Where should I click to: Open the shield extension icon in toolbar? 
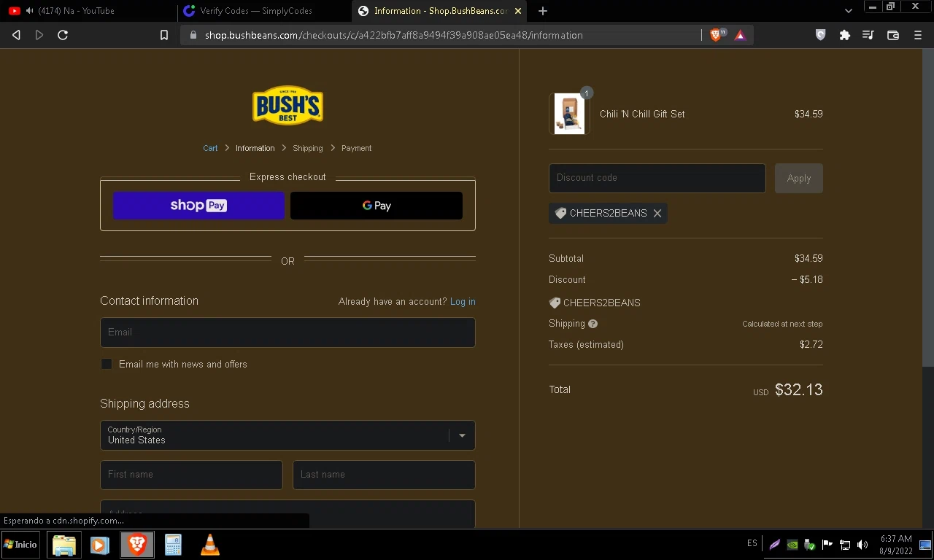[820, 35]
